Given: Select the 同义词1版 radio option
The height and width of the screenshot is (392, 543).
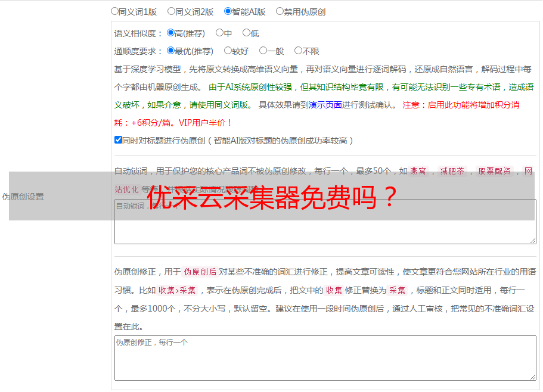Looking at the screenshot, I should coord(114,11).
